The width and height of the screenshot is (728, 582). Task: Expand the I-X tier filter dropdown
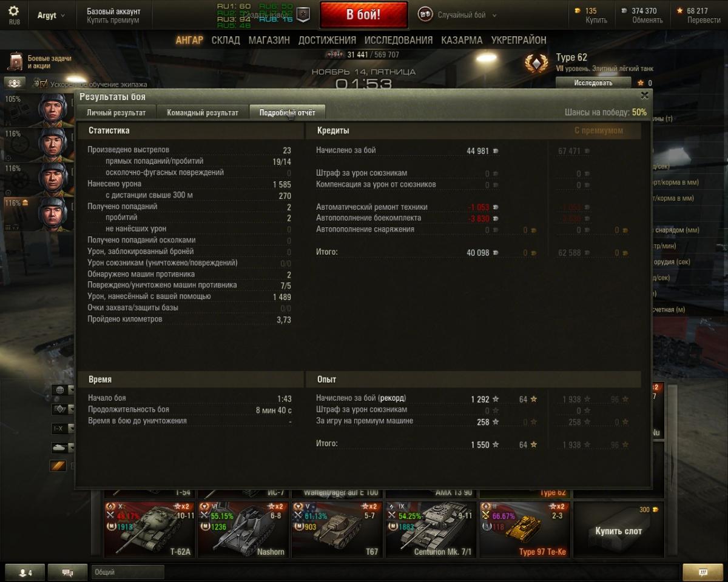pos(63,429)
